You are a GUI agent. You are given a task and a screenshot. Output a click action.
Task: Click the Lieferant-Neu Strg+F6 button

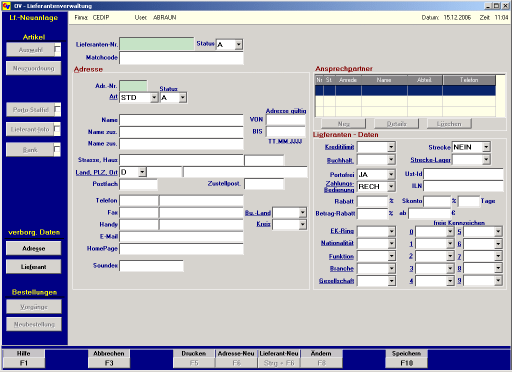tap(279, 358)
